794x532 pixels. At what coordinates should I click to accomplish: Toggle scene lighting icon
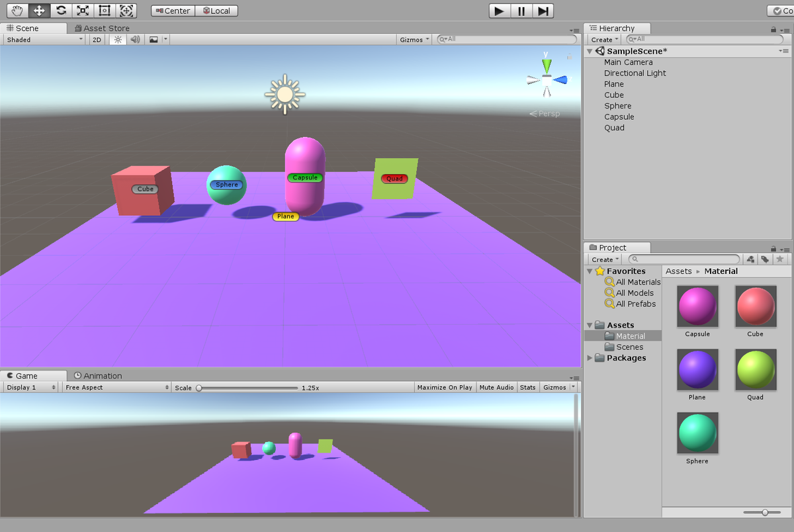point(118,40)
